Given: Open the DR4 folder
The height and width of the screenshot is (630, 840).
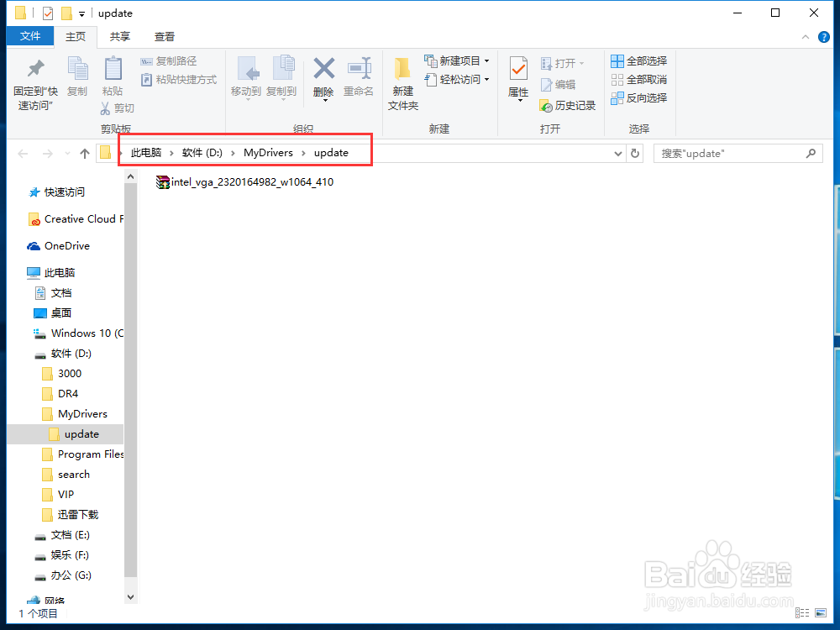Looking at the screenshot, I should pos(60,394).
